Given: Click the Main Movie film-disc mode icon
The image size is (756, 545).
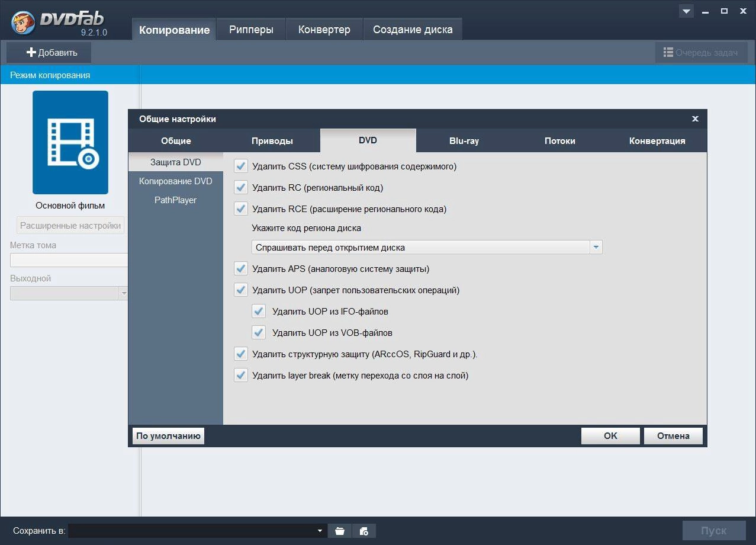Looking at the screenshot, I should [x=70, y=142].
